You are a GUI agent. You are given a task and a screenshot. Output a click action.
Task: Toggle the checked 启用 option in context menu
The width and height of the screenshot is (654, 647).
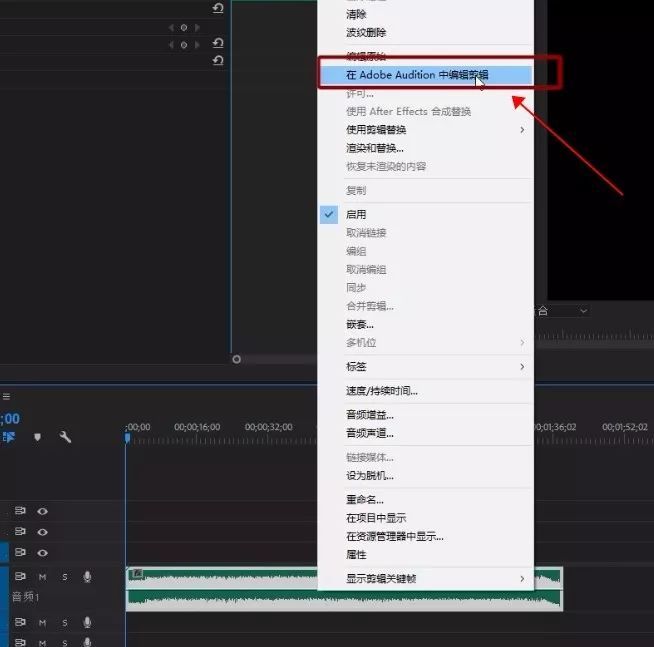pyautogui.click(x=356, y=214)
